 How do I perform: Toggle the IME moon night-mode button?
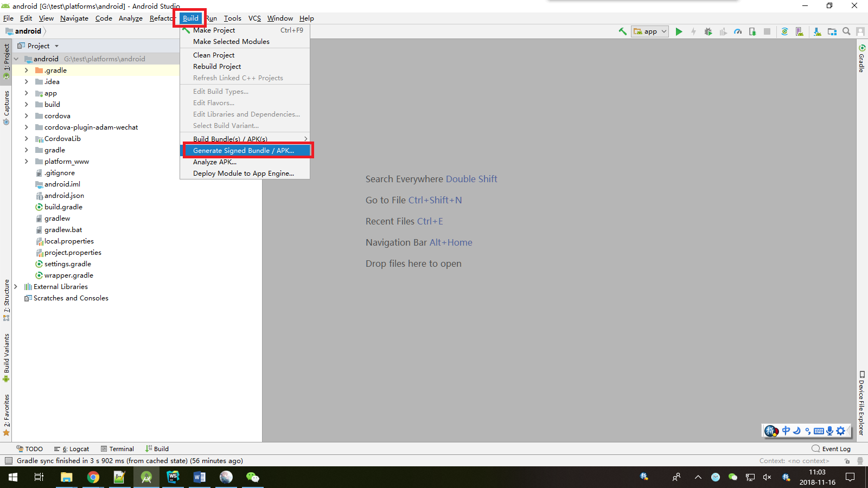click(796, 431)
